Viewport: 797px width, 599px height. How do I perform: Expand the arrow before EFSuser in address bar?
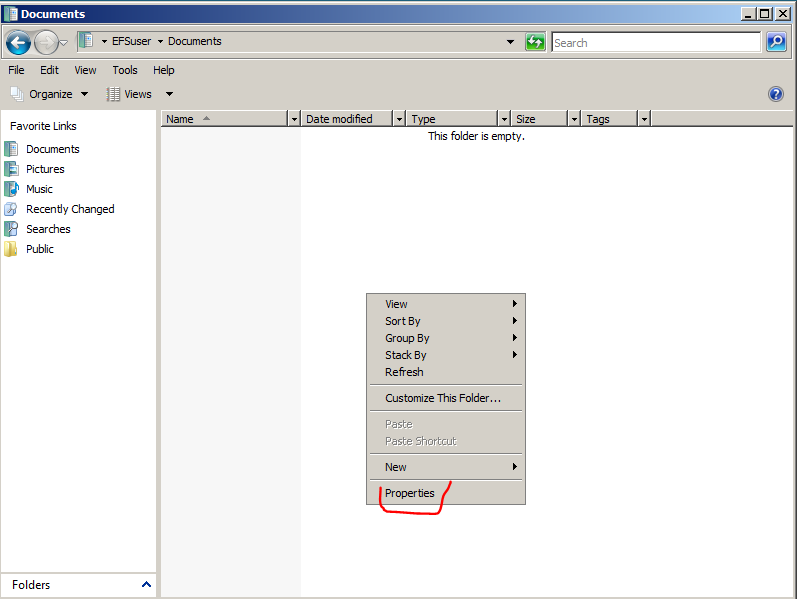pyautogui.click(x=104, y=41)
